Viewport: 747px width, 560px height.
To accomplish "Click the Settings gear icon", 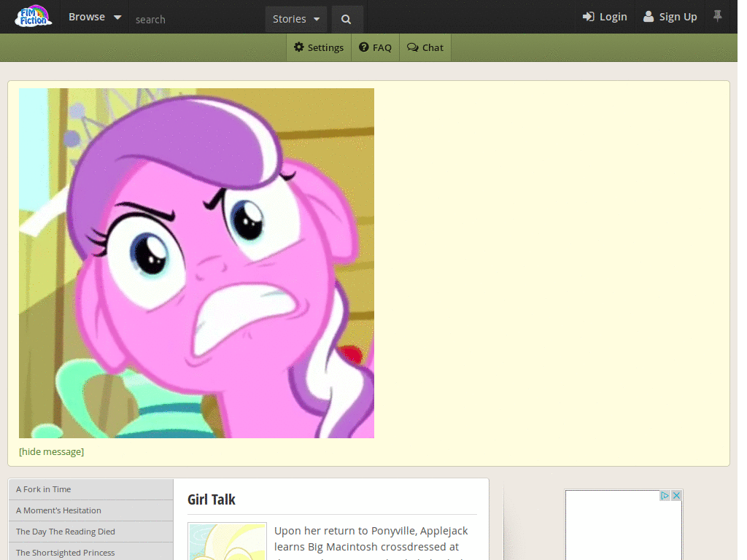I will (298, 47).
